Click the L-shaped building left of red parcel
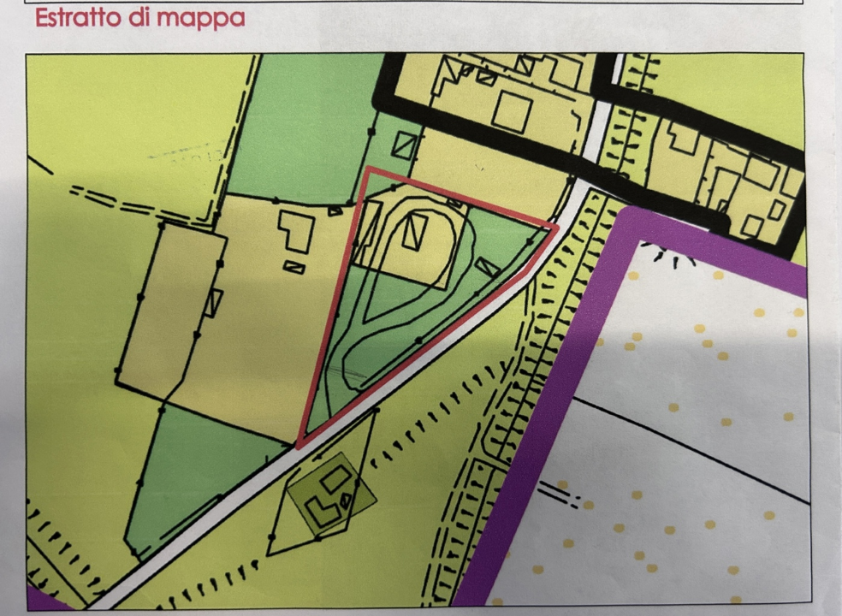This screenshot has height=616, width=842. pos(295,230)
